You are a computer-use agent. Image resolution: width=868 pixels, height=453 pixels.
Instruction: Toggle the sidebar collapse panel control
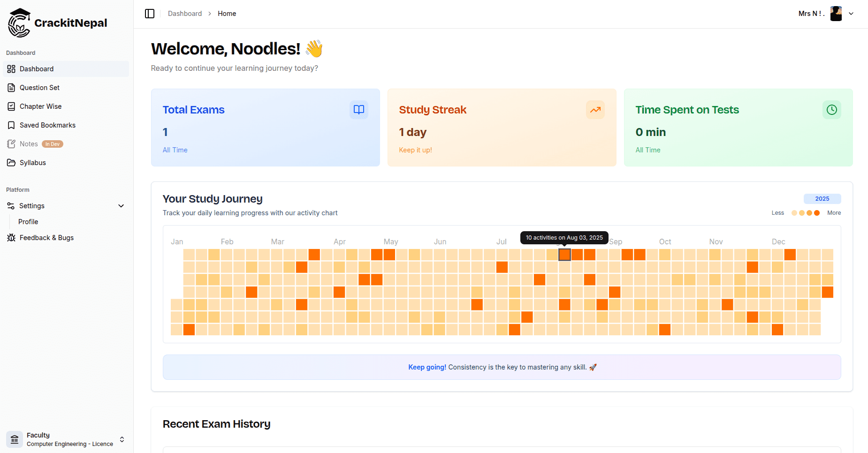pos(150,13)
